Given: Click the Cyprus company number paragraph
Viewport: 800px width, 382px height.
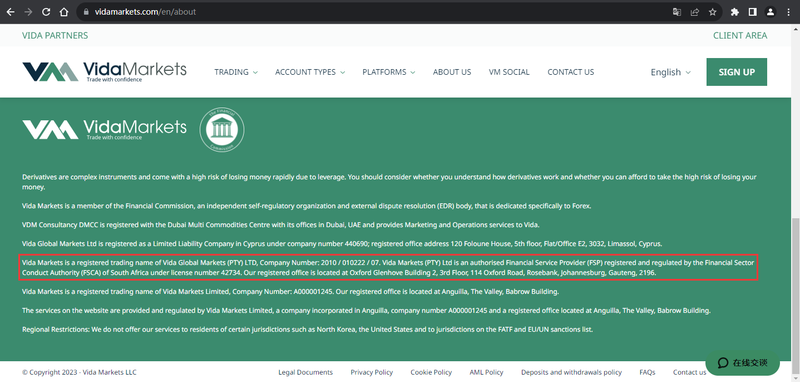Looking at the screenshot, I should (342, 244).
